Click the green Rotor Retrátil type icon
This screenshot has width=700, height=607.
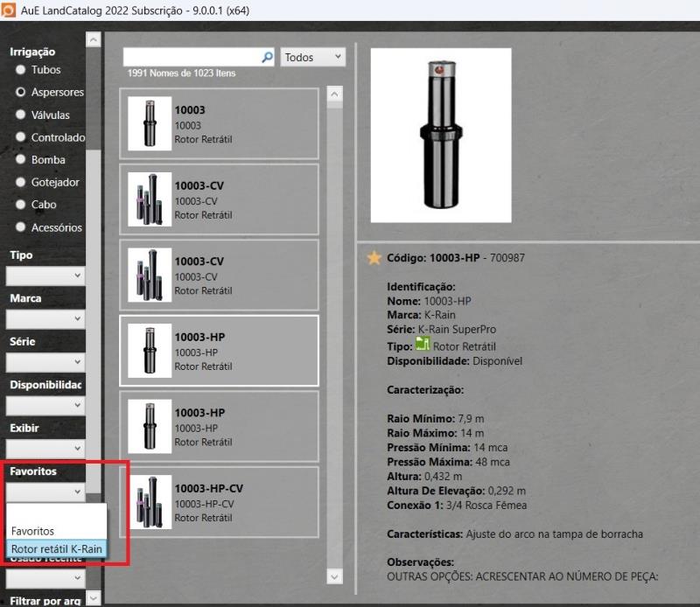coord(423,345)
